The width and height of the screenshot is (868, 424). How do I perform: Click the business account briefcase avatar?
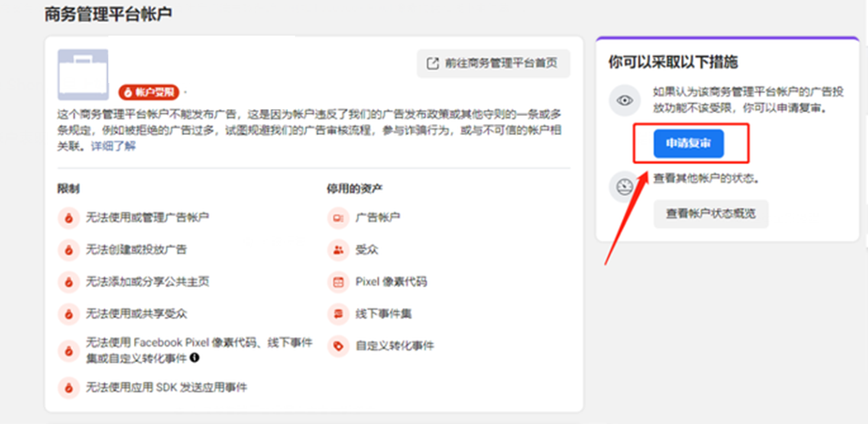[x=83, y=74]
